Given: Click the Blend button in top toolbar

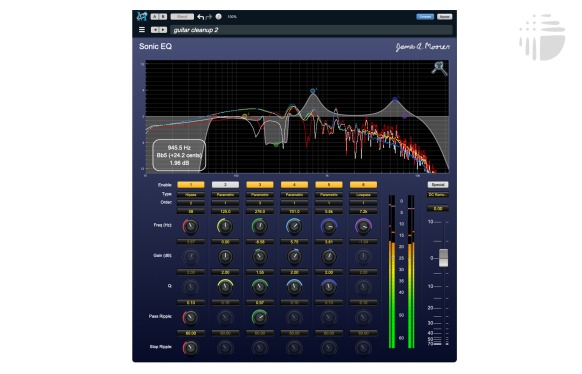Looking at the screenshot, I should (182, 17).
